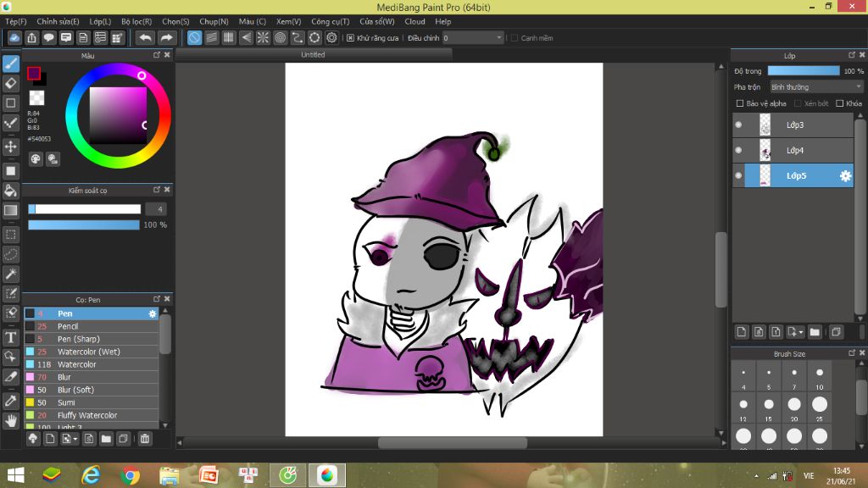Open File Explorer from the taskbar

point(169,475)
